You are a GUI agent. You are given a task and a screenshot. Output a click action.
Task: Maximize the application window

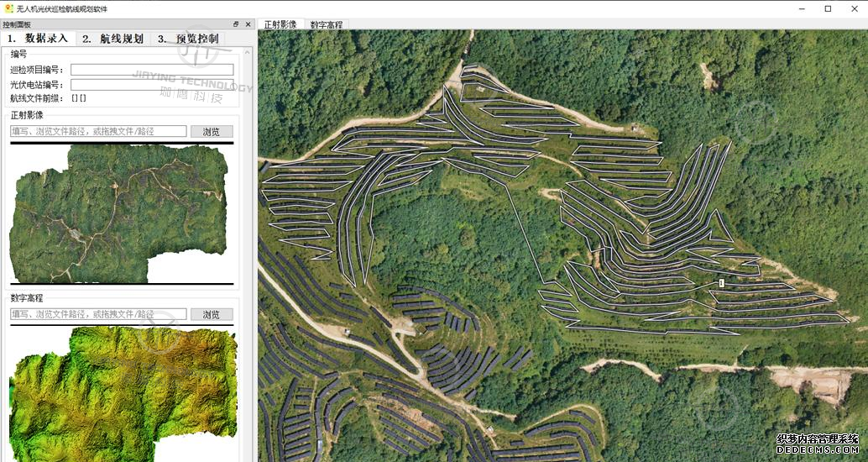click(829, 8)
